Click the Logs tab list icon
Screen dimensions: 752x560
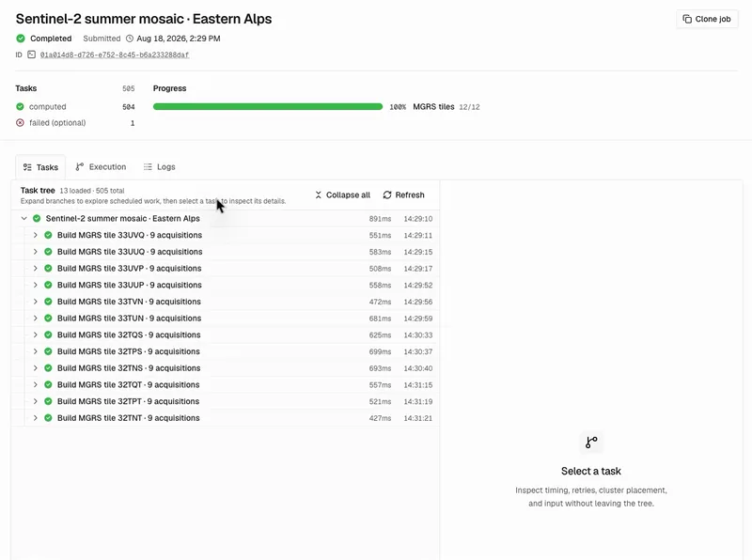coord(148,167)
